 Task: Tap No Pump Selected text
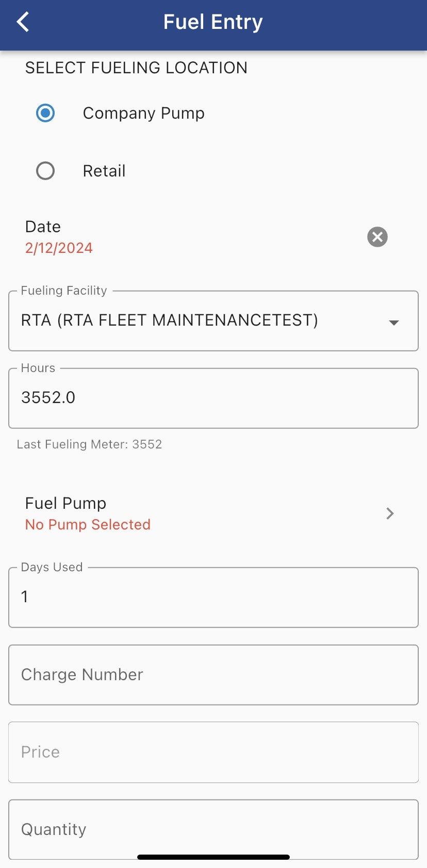(88, 525)
